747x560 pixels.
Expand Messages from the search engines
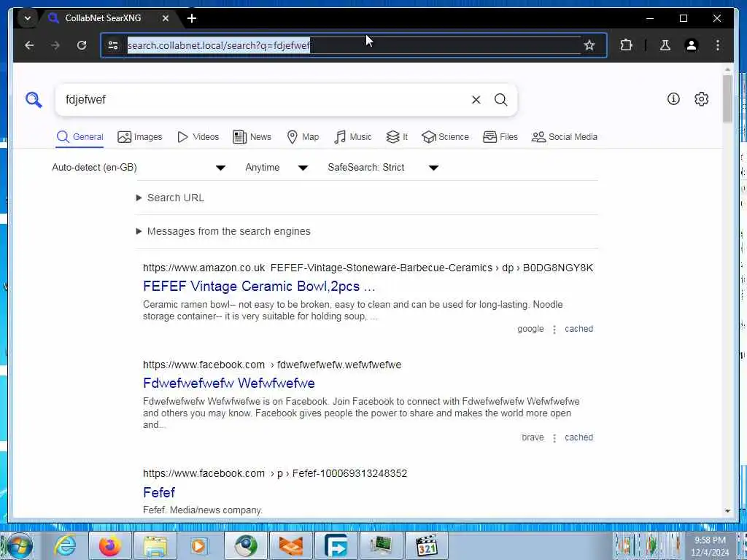coord(223,231)
